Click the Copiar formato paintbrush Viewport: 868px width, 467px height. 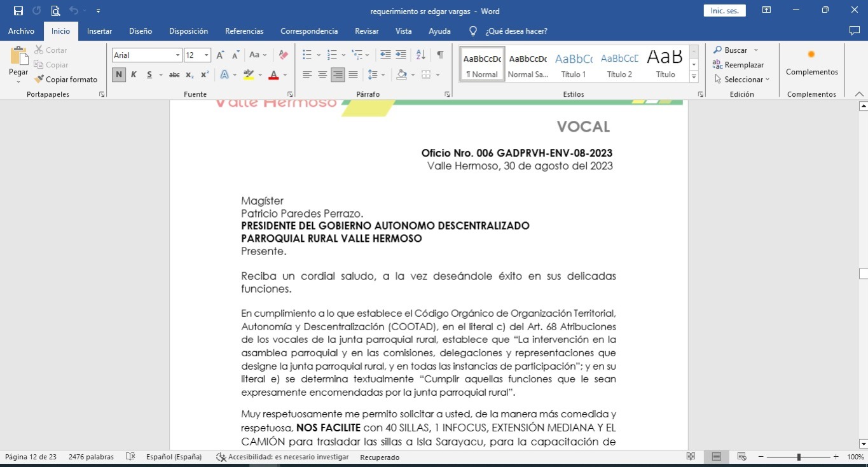coord(66,80)
